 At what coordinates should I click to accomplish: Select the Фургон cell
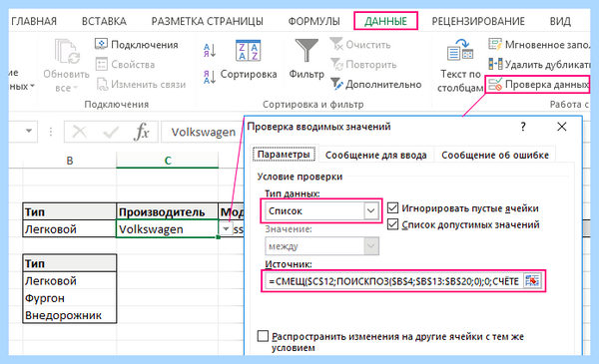69,298
